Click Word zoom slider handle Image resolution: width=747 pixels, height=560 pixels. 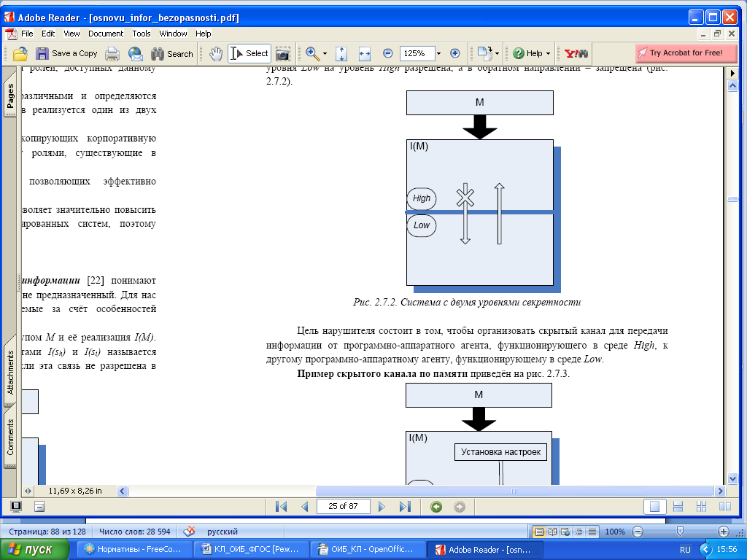(681, 532)
